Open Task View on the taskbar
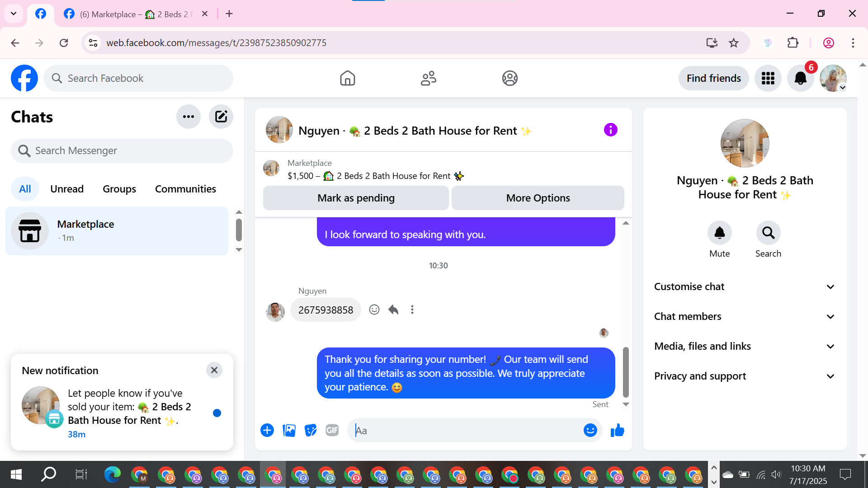Screen dimensions: 868x488 pyautogui.click(x=81, y=474)
